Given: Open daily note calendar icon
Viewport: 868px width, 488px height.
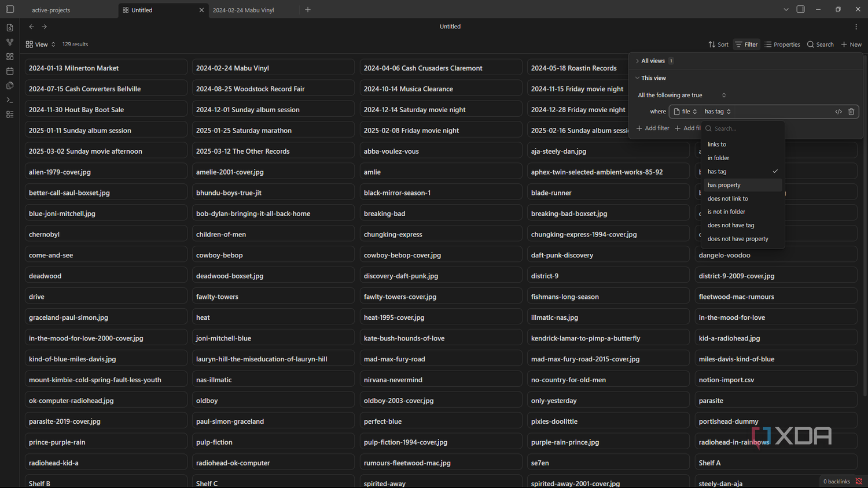Looking at the screenshot, I should (x=10, y=71).
